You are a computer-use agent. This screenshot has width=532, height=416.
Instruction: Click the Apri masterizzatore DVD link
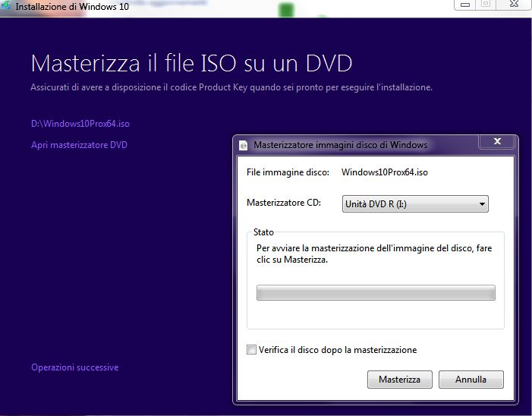(79, 145)
